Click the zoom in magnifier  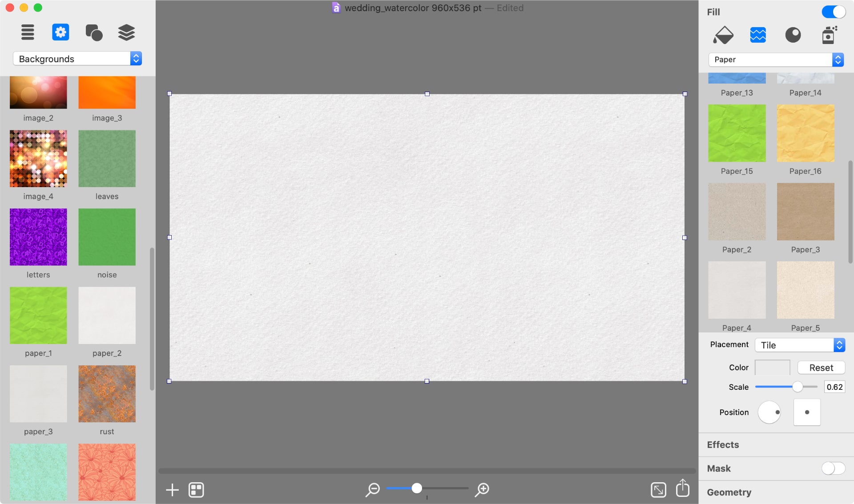[482, 490]
